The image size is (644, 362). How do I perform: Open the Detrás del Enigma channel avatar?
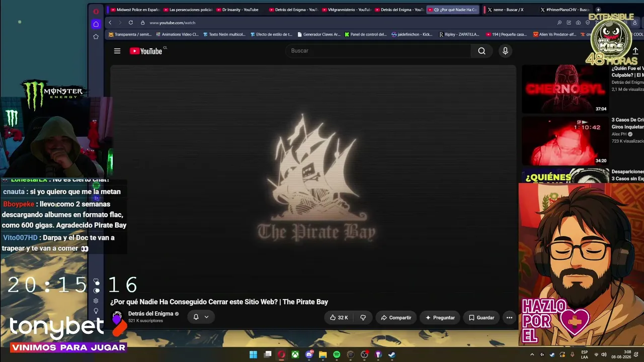point(117,317)
